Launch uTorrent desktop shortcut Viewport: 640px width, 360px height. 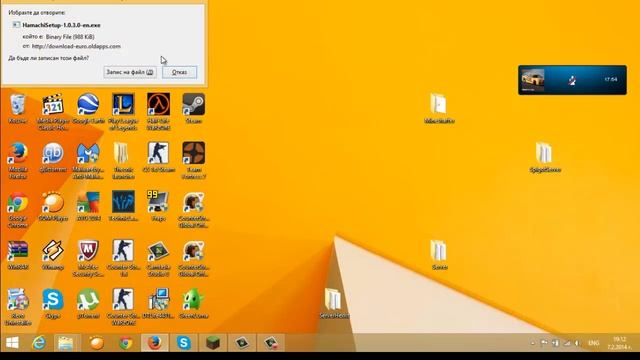click(88, 304)
